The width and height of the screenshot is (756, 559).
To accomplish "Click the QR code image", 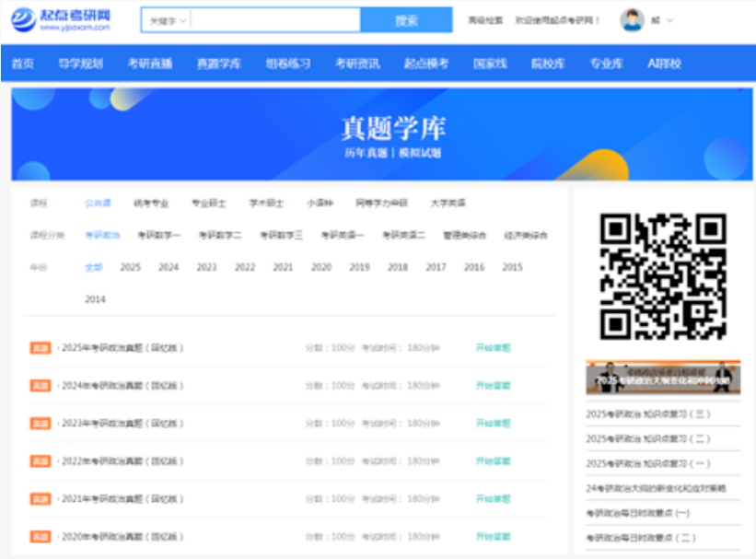I will click(663, 276).
